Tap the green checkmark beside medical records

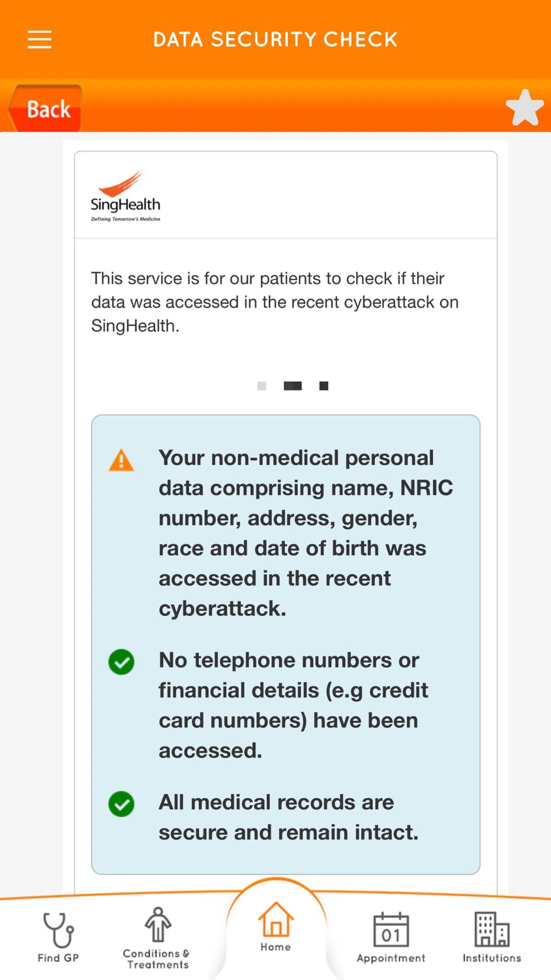tap(121, 804)
